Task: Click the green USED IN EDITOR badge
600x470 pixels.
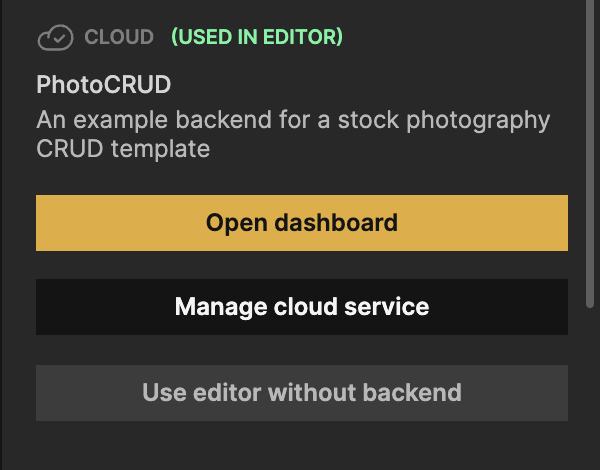Action: point(257,38)
